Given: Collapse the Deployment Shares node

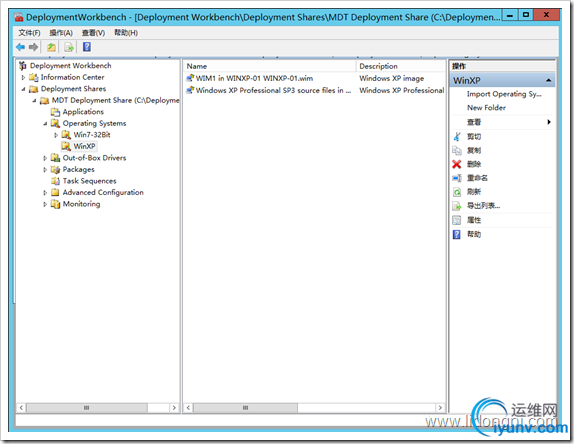Looking at the screenshot, I should pyautogui.click(x=23, y=89).
